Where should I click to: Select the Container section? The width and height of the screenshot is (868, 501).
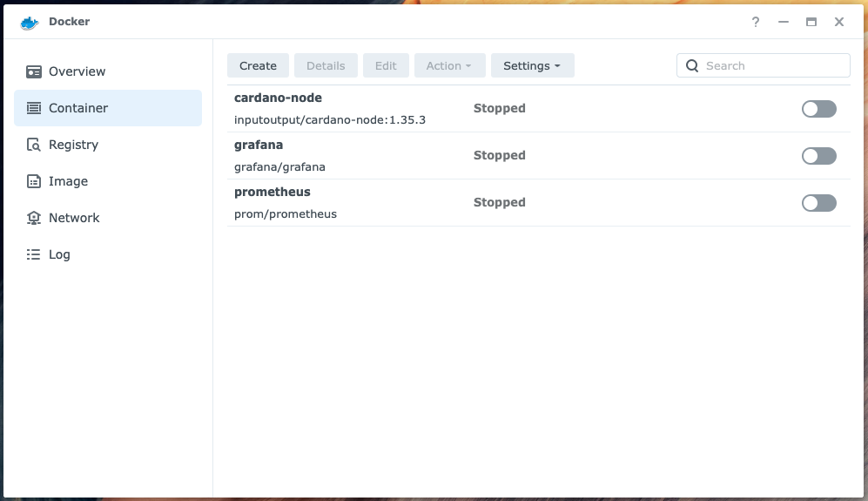[108, 108]
